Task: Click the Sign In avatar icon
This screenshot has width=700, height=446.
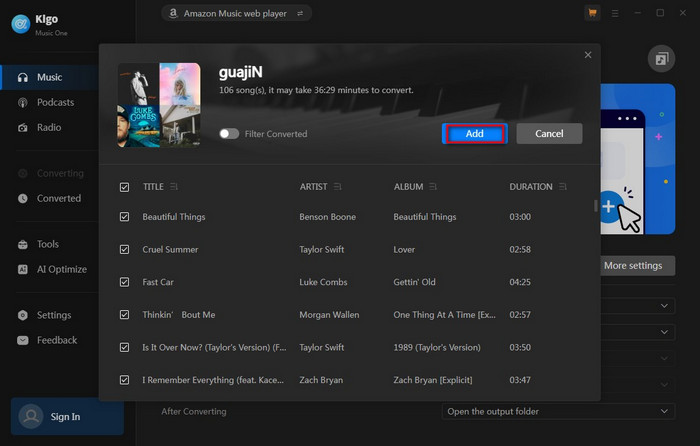Action: click(31, 417)
